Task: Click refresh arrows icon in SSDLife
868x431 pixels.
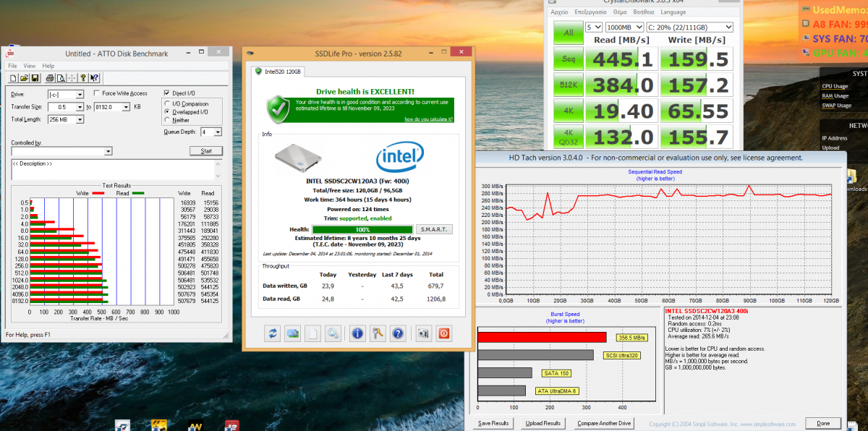Action: tap(273, 333)
